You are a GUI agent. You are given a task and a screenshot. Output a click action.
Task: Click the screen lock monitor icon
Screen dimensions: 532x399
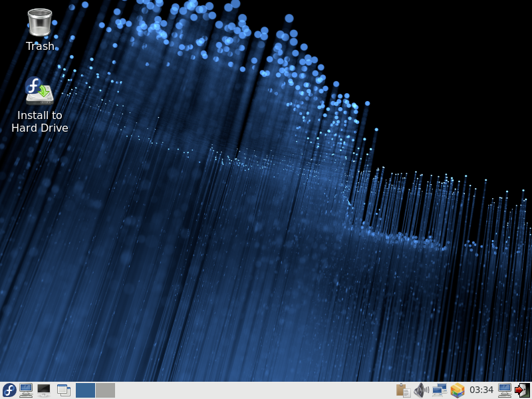(505, 390)
